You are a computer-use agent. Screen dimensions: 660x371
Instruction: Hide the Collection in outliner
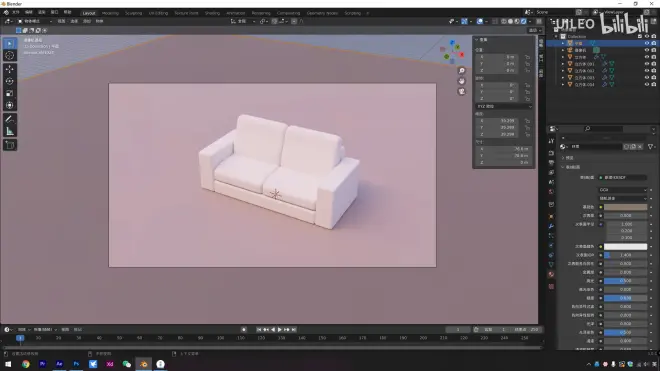tap(647, 37)
